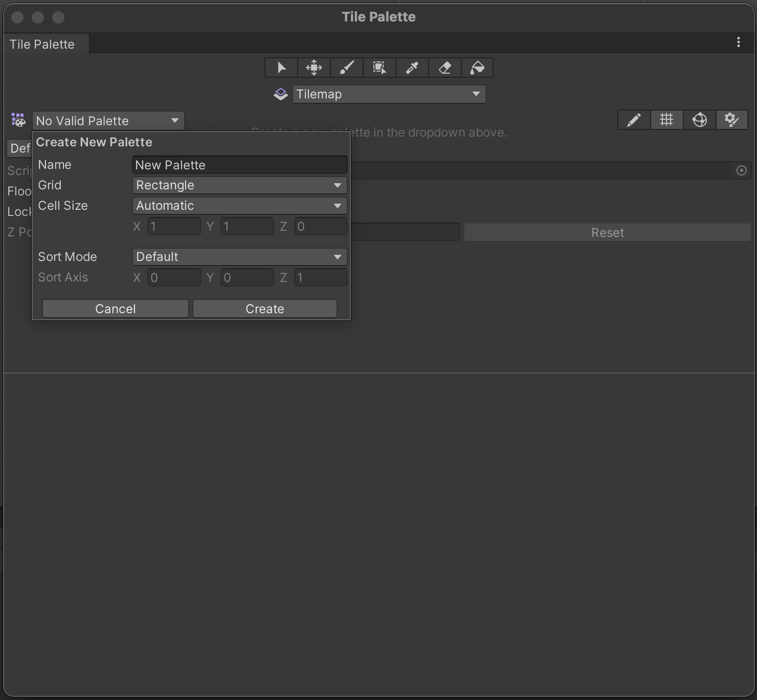Select the Flood Fill bucket tool

(477, 68)
